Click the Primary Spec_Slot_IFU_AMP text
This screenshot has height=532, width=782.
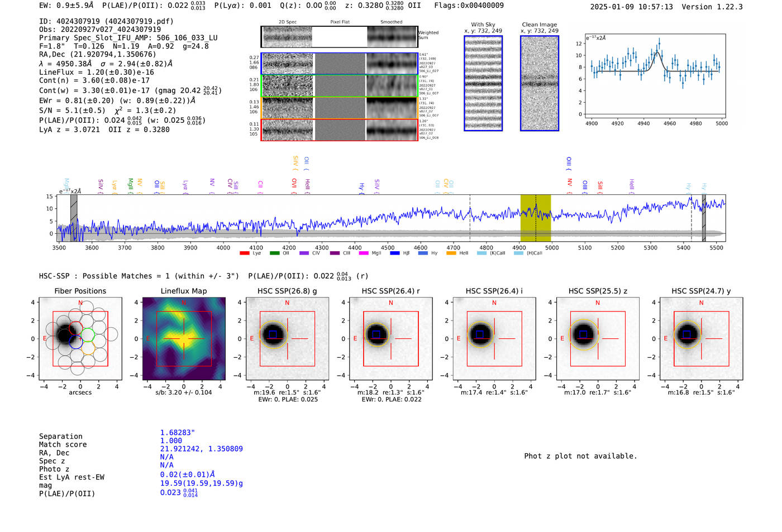pyautogui.click(x=128, y=38)
